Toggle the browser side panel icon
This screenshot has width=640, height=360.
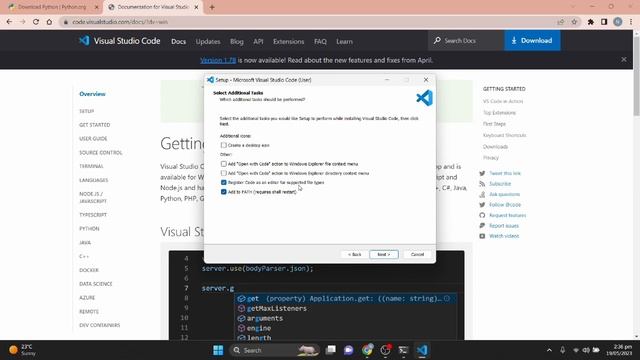pyautogui.click(x=604, y=22)
